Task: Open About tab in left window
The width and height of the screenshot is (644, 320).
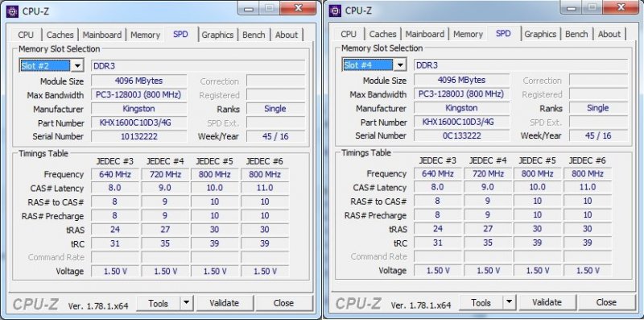Action: pos(287,35)
